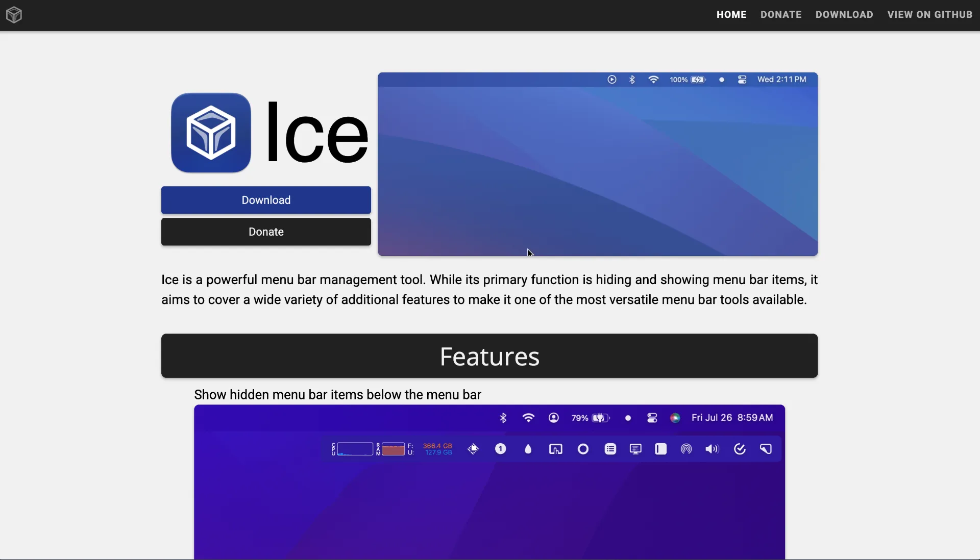Click the volume speaker icon

click(x=712, y=449)
